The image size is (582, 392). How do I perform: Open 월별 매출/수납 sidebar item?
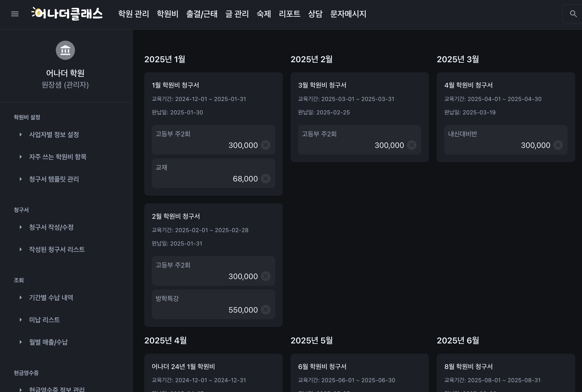(x=48, y=342)
